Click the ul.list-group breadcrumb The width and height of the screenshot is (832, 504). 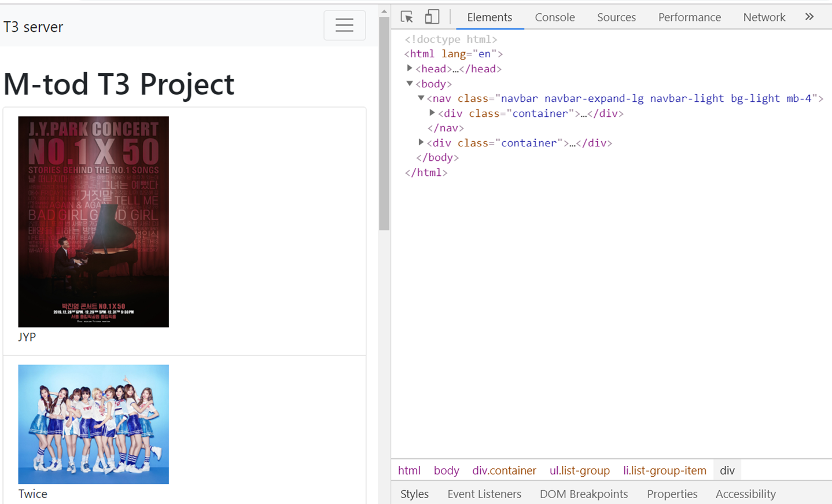(x=579, y=470)
